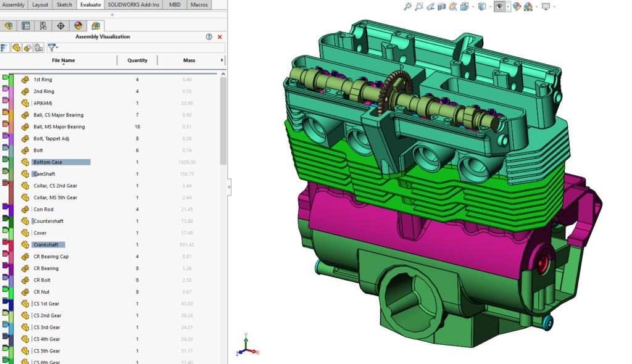The height and width of the screenshot is (364, 632).
Task: Click the color swatch for Con Rod
Action: point(11,210)
